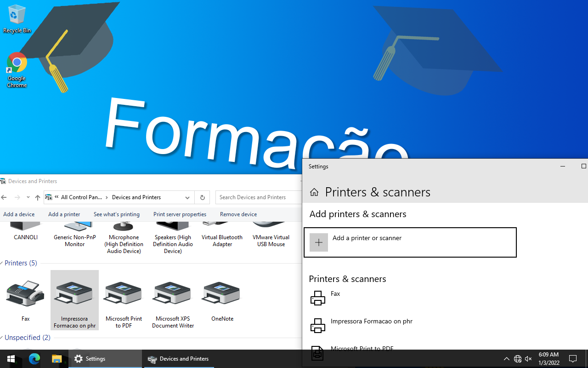Open Print server properties
Image resolution: width=588 pixels, height=368 pixels.
tap(180, 214)
